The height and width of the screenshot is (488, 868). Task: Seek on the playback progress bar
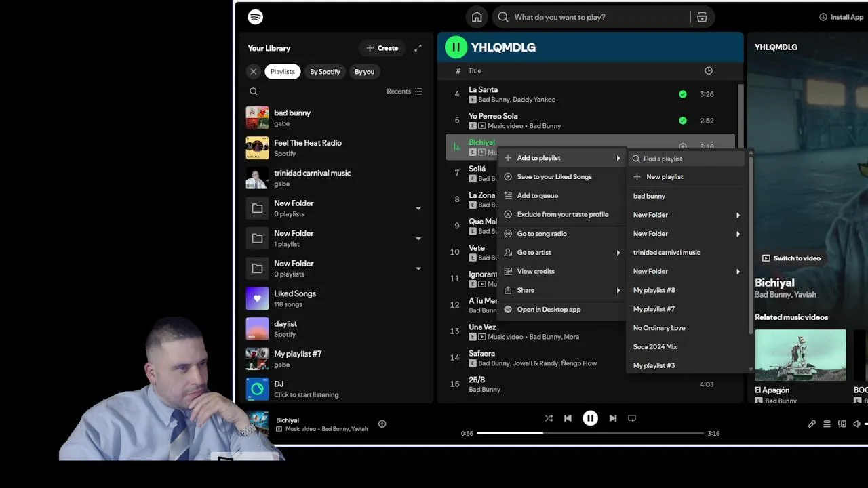coord(590,433)
